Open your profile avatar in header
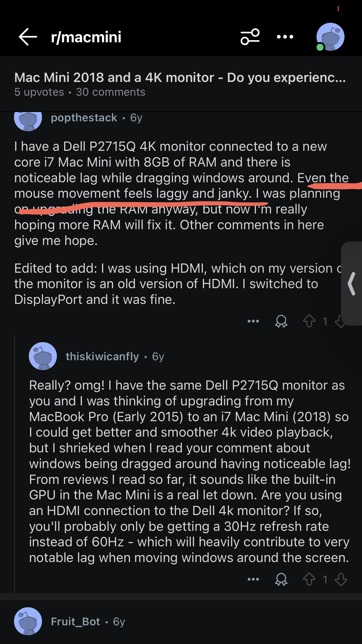Viewport: 362px width, 644px height. pyautogui.click(x=330, y=37)
